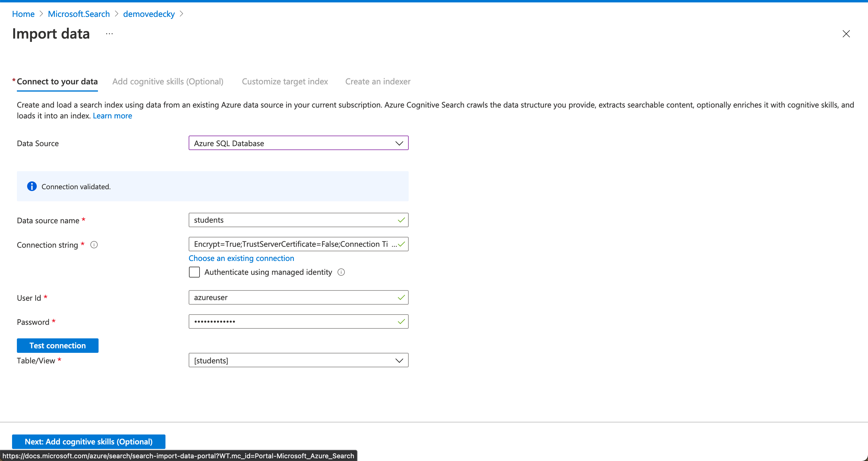Switch to Add cognitive skills tab
Screen dimensions: 868x461
[x=168, y=82]
